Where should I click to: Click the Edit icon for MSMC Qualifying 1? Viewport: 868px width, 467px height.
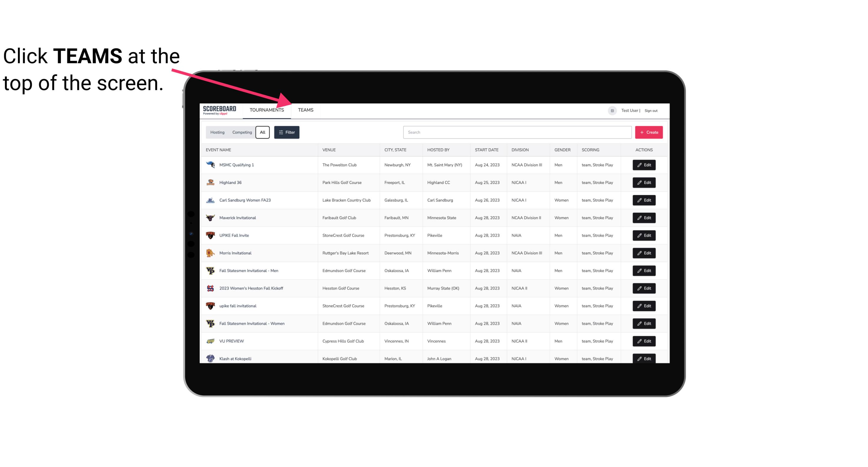(x=644, y=164)
